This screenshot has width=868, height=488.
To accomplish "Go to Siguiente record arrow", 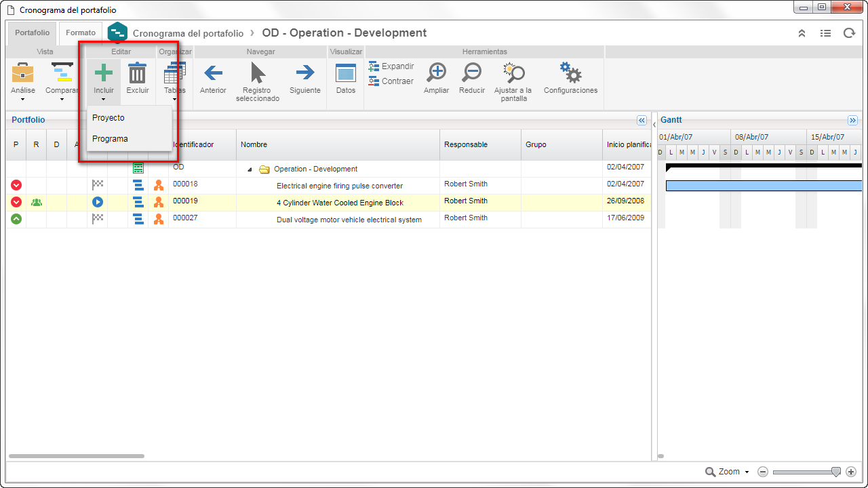I will coord(305,73).
